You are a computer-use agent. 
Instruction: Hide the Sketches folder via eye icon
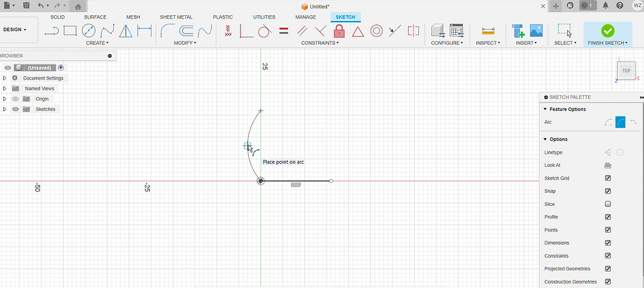tap(16, 109)
